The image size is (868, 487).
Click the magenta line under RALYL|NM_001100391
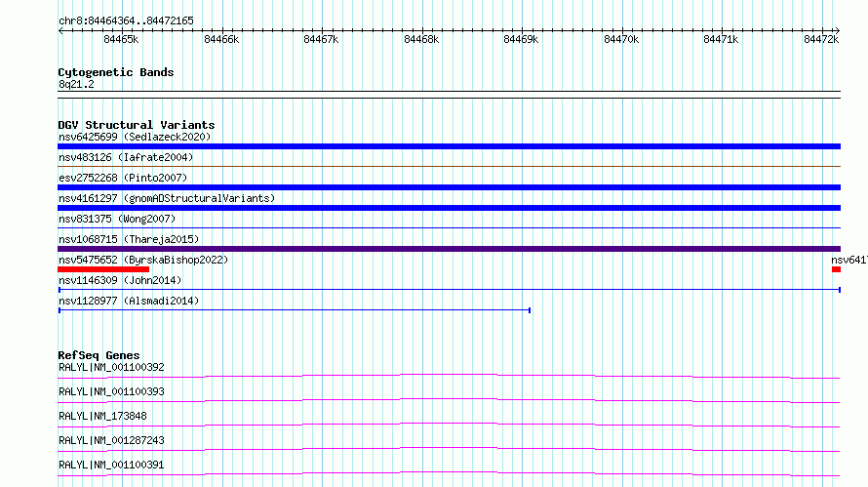tap(449, 473)
